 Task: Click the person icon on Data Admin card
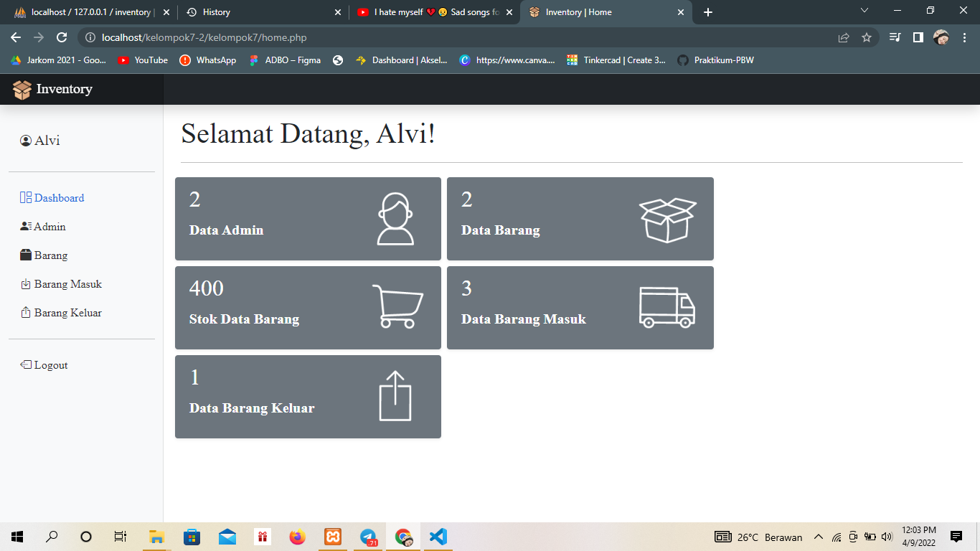(393, 218)
